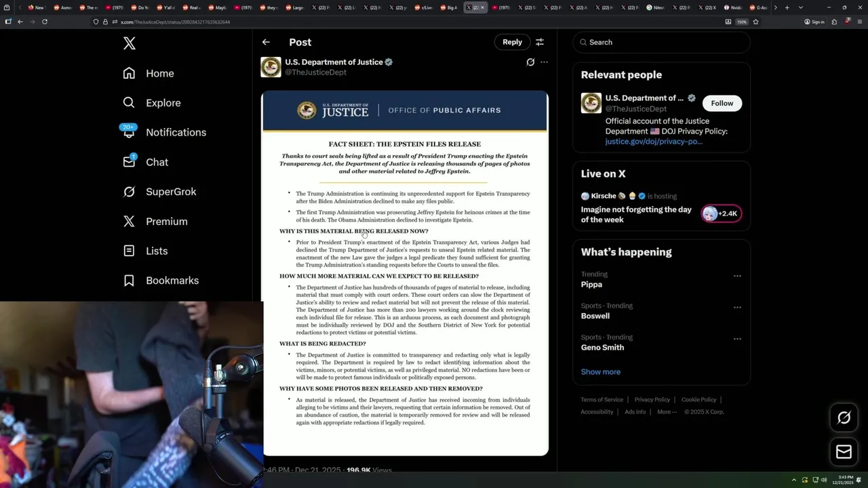Open live space 'Imagine not forgetting the day'
The image size is (868, 488).
[636, 214]
